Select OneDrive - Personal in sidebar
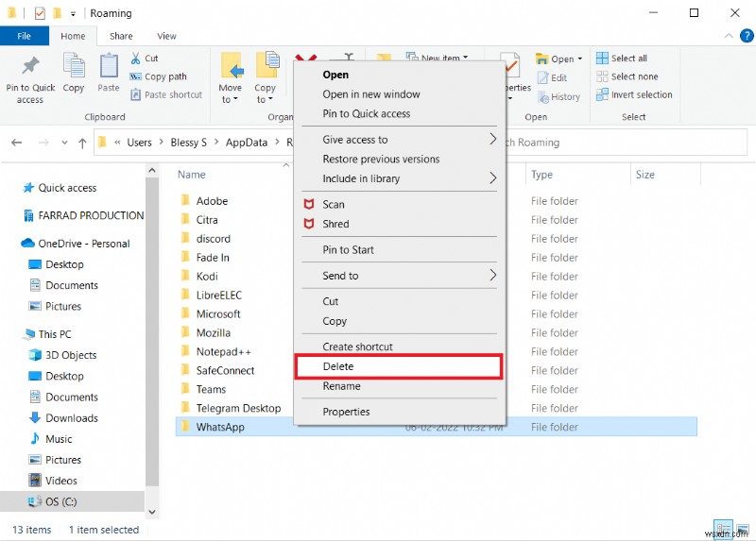Viewport: 756px width, 541px height. pyautogui.click(x=76, y=244)
